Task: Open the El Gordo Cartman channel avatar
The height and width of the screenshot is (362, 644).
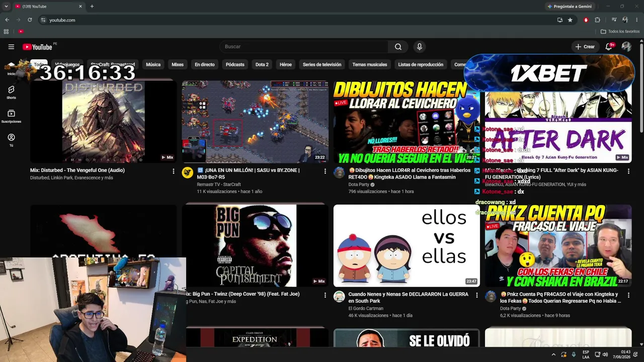Action: (339, 297)
